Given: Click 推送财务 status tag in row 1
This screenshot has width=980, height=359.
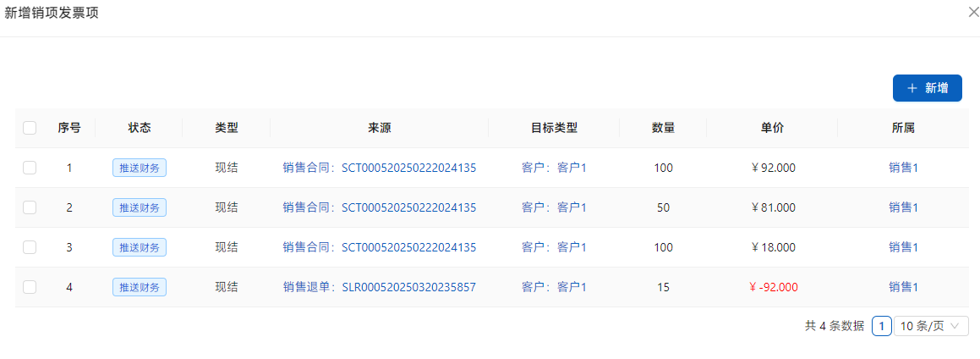Looking at the screenshot, I should point(140,168).
